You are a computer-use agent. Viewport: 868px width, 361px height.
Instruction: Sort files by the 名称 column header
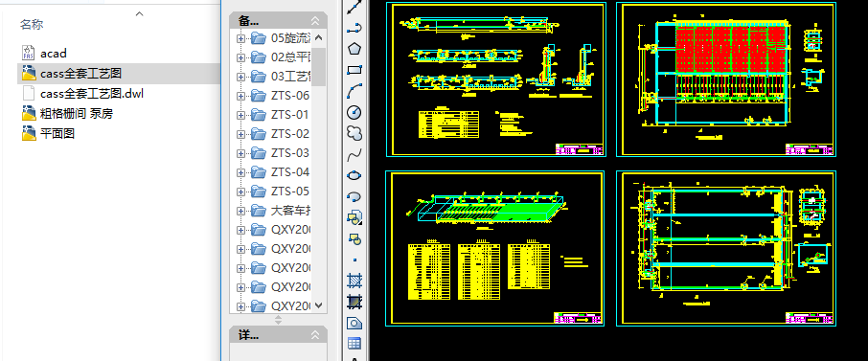pos(32,24)
